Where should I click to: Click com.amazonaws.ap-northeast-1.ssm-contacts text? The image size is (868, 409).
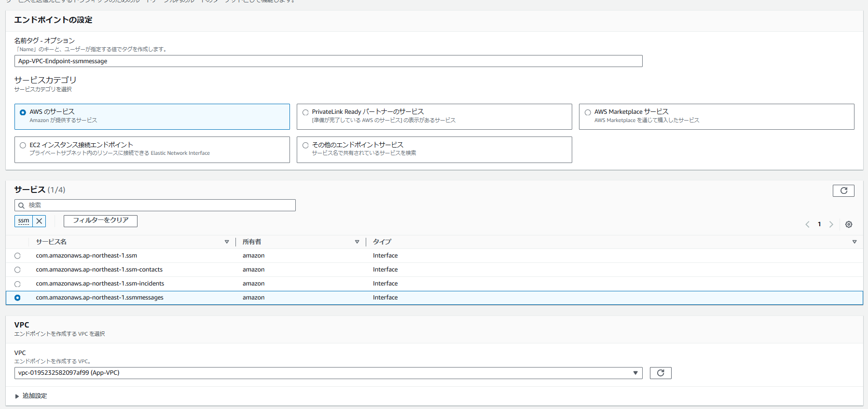click(99, 270)
